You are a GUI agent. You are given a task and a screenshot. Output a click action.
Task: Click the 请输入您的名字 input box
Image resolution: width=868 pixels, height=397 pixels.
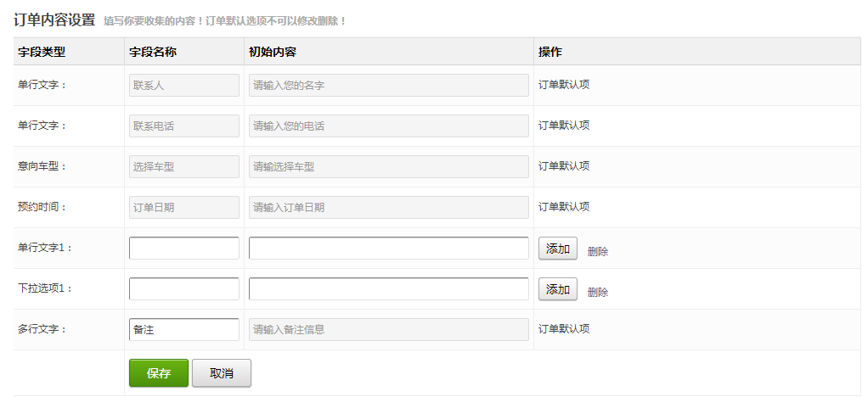pyautogui.click(x=388, y=85)
